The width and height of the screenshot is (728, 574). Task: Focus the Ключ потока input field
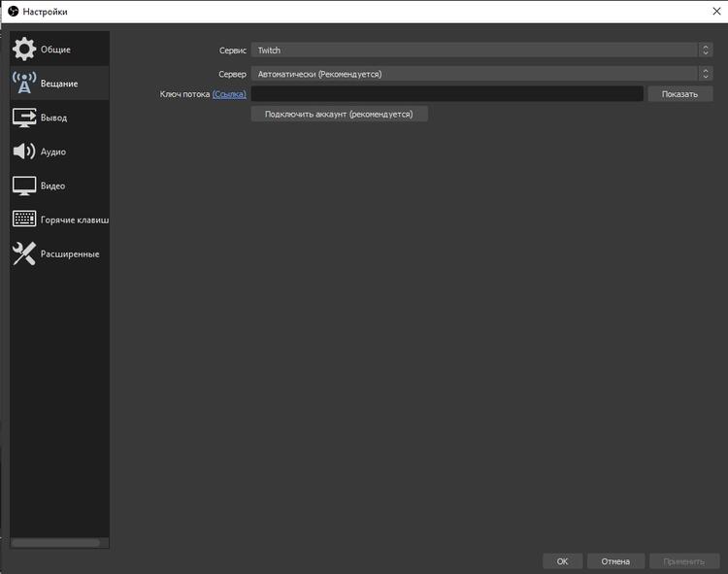447,94
